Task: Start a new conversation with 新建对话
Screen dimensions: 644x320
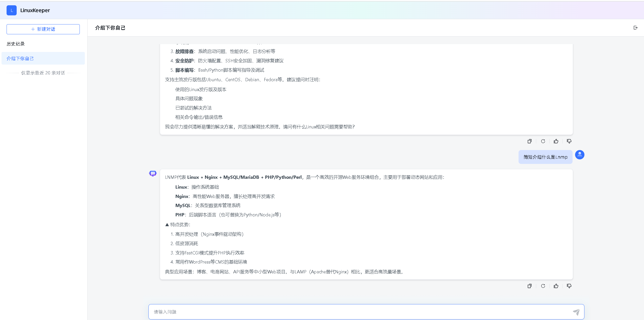Action: click(x=43, y=29)
